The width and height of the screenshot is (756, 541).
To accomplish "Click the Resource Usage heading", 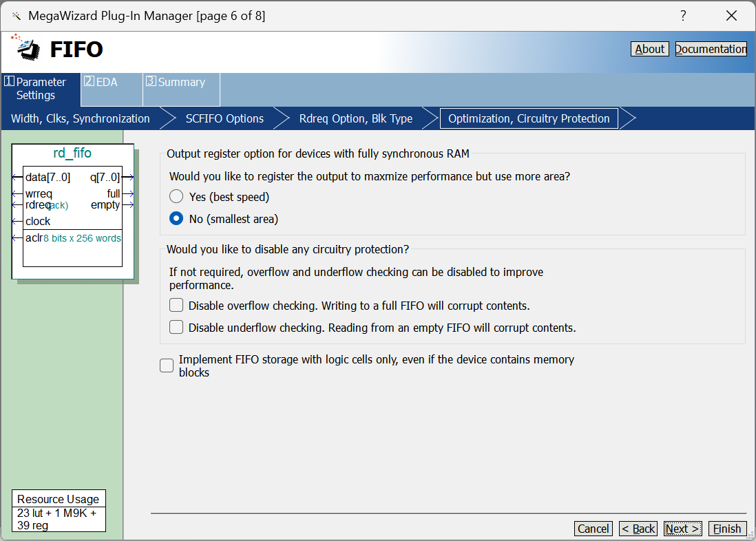I will pyautogui.click(x=59, y=499).
